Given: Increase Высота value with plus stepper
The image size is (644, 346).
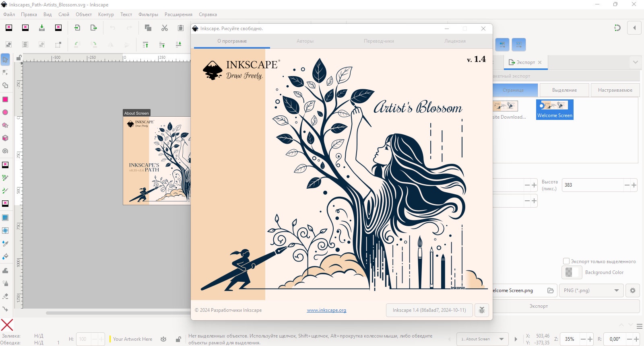Looking at the screenshot, I should (634, 185).
